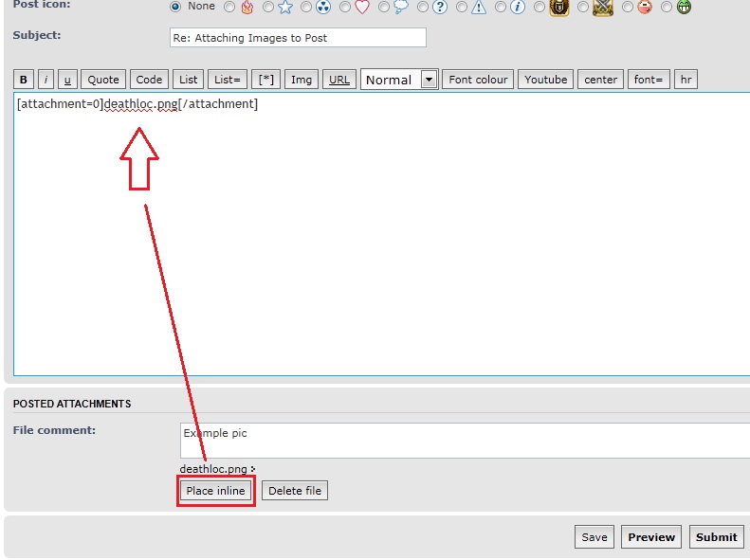Image resolution: width=750 pixels, height=560 pixels.
Task: Submit the post
Action: coord(717,537)
